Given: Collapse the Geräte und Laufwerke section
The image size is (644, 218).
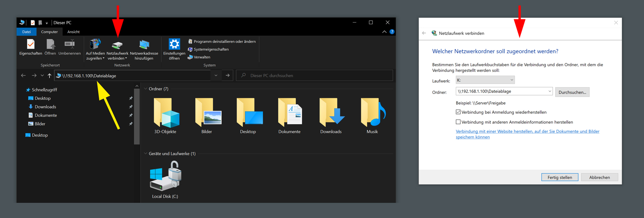Looking at the screenshot, I should pyautogui.click(x=146, y=154).
